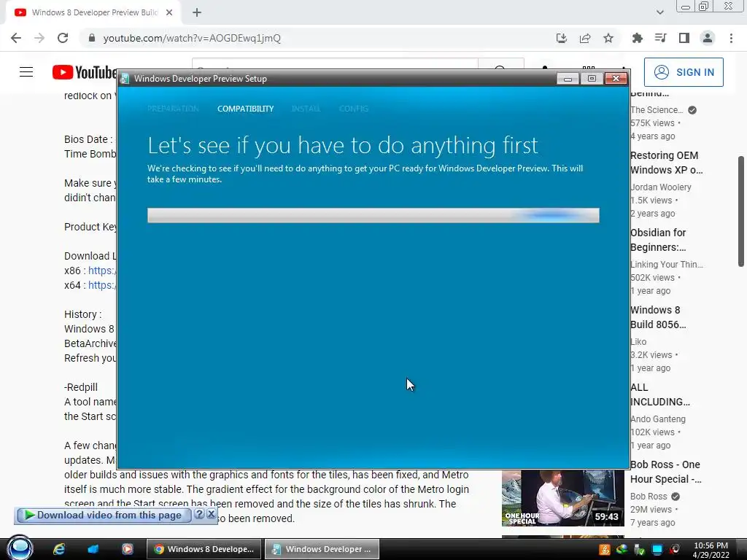747x560 pixels.
Task: Open the ALL INCLUDING video by Ando Ganteng
Action: (659, 394)
